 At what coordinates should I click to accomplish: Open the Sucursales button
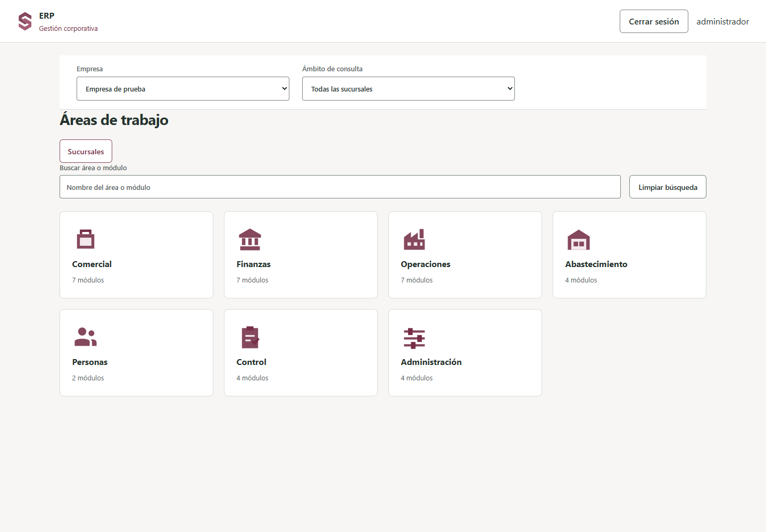[x=86, y=151]
